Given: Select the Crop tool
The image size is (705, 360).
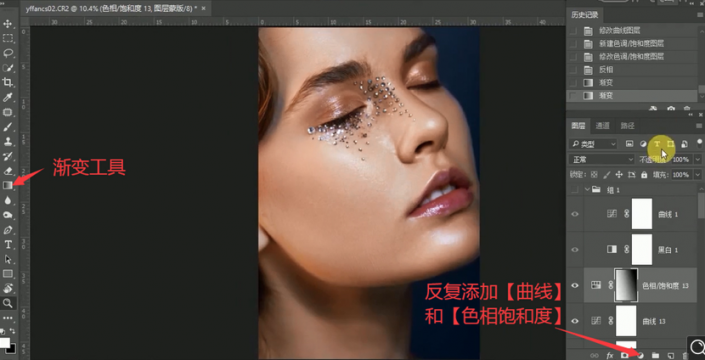Looking at the screenshot, I should click(8, 82).
